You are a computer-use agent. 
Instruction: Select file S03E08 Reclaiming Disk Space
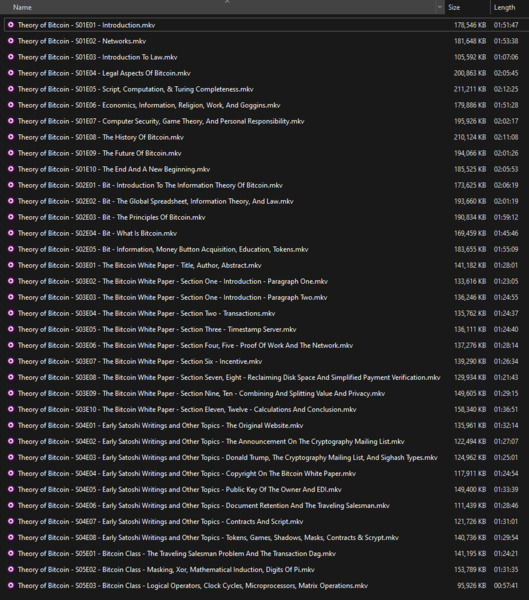[229, 377]
